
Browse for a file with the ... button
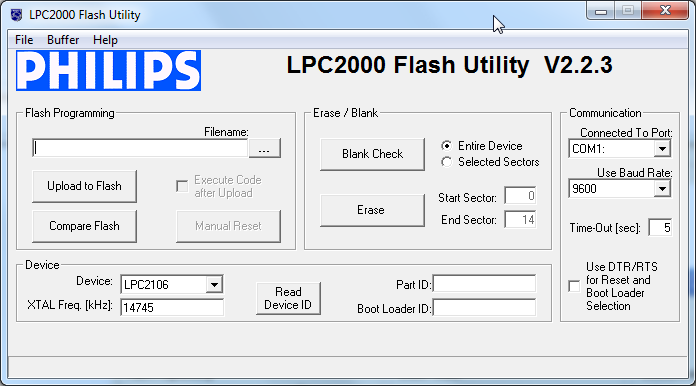click(265, 148)
